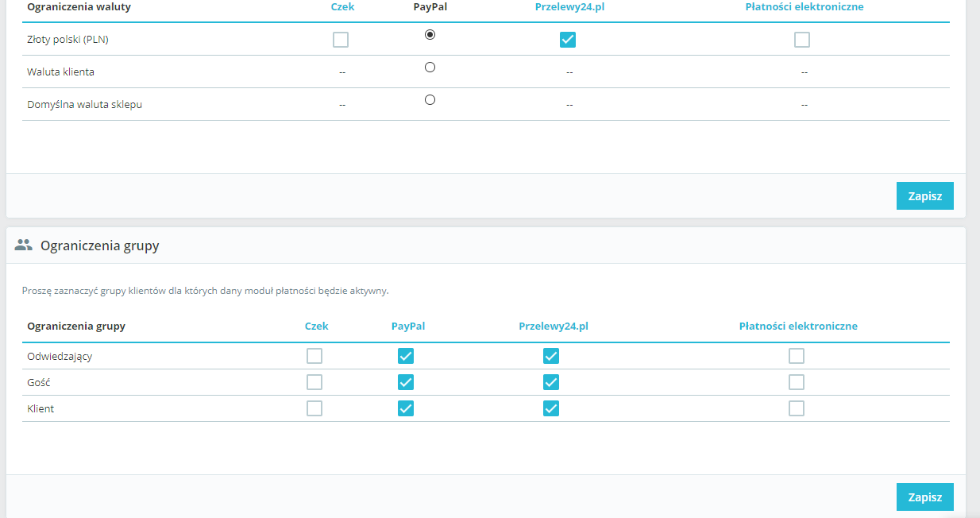Image resolution: width=980 pixels, height=518 pixels.
Task: Click the Ograniczenia grupy table column heading
Action: 76,326
